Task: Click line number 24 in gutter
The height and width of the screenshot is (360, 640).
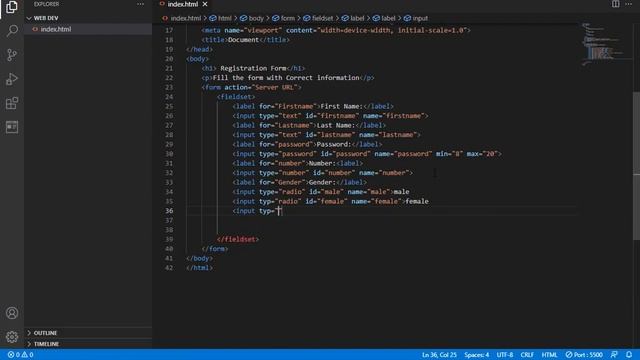Action: click(x=169, y=97)
